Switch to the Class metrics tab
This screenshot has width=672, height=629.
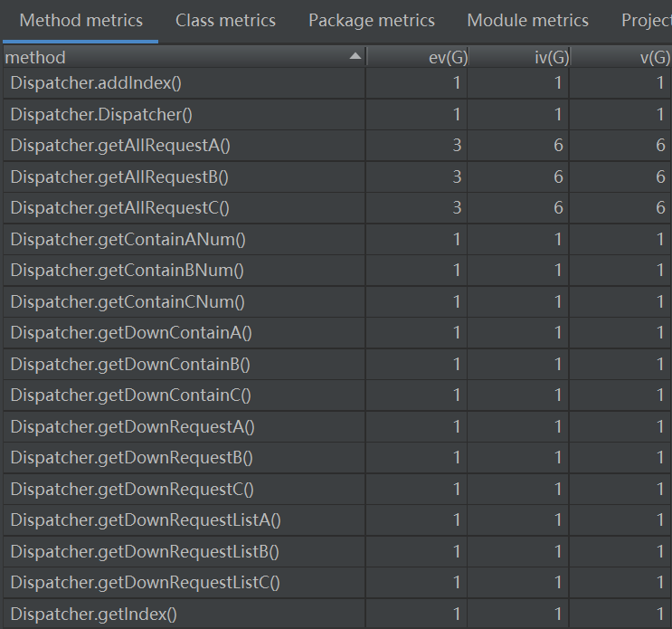coord(225,21)
